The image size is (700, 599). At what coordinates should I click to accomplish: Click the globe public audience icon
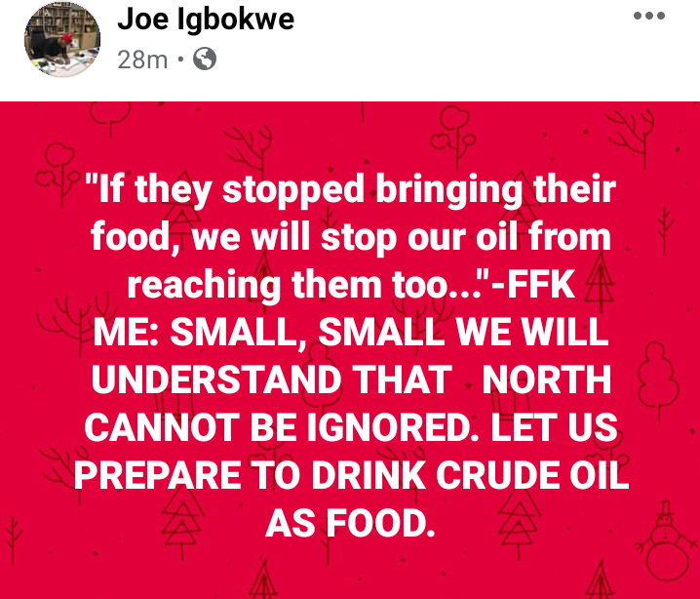[205, 59]
